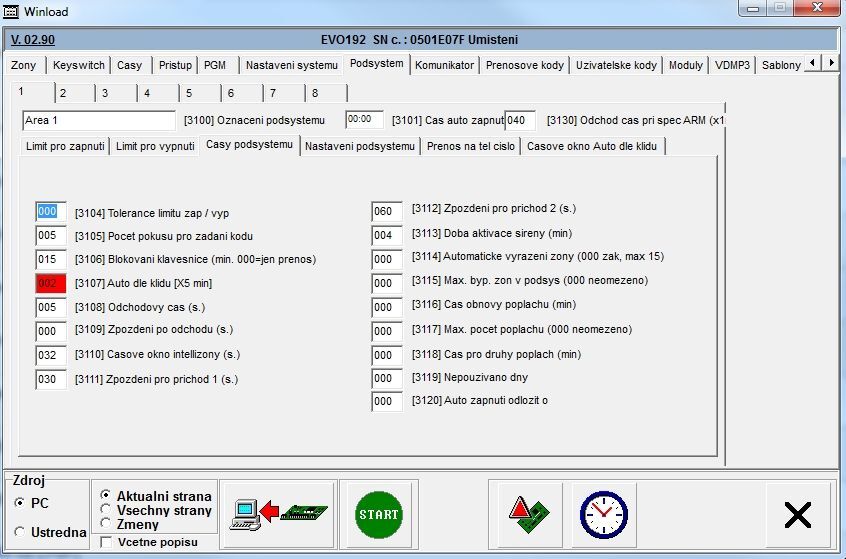Select the PC source radio button

click(20, 501)
